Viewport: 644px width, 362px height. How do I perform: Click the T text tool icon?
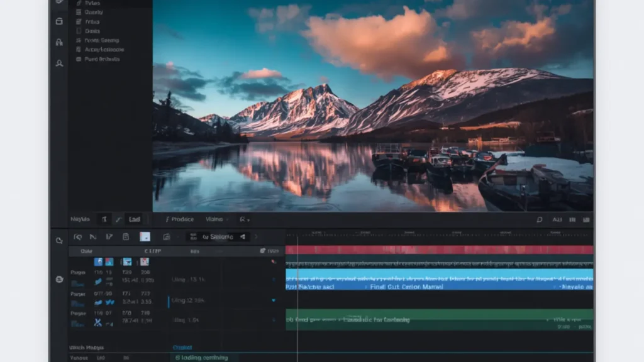pos(104,219)
